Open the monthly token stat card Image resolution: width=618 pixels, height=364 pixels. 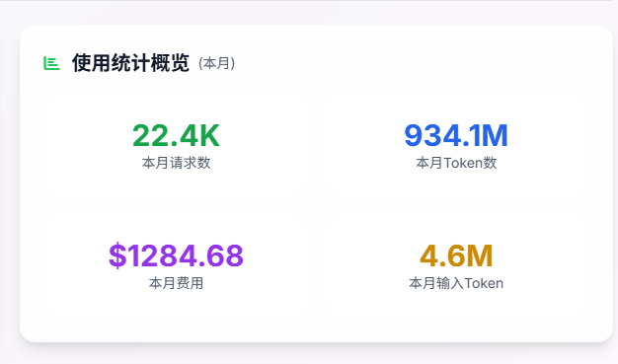pos(456,145)
